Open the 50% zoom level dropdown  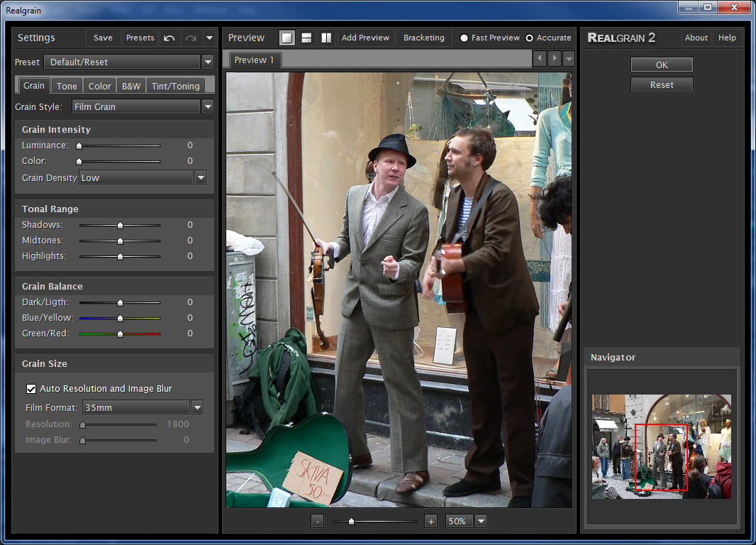pos(481,522)
